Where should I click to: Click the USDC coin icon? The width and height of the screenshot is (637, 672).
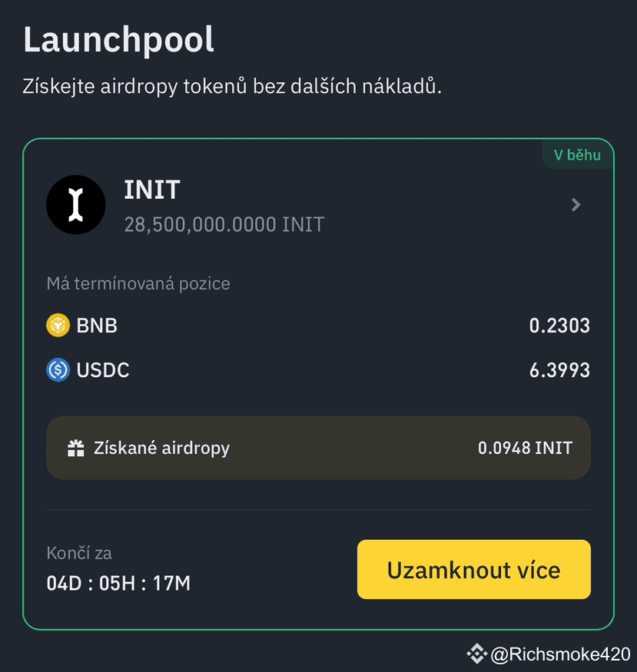[x=58, y=371]
